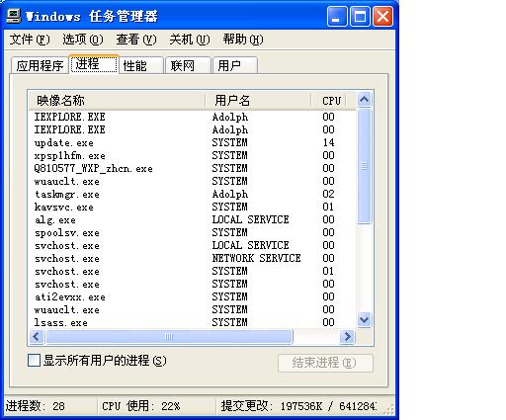The width and height of the screenshot is (506, 420).
Task: Click the scroll up arrow of the process list
Action: point(364,100)
